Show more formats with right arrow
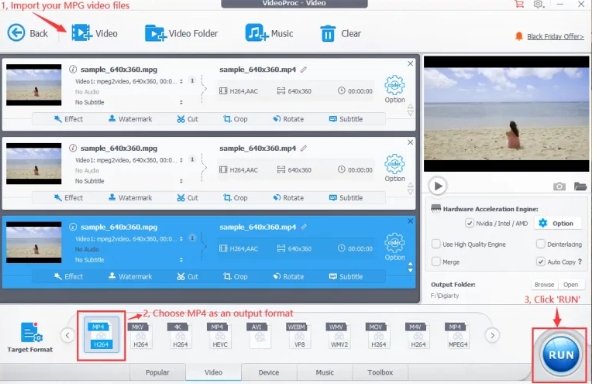Screen dimensions: 593x384 click(492, 335)
